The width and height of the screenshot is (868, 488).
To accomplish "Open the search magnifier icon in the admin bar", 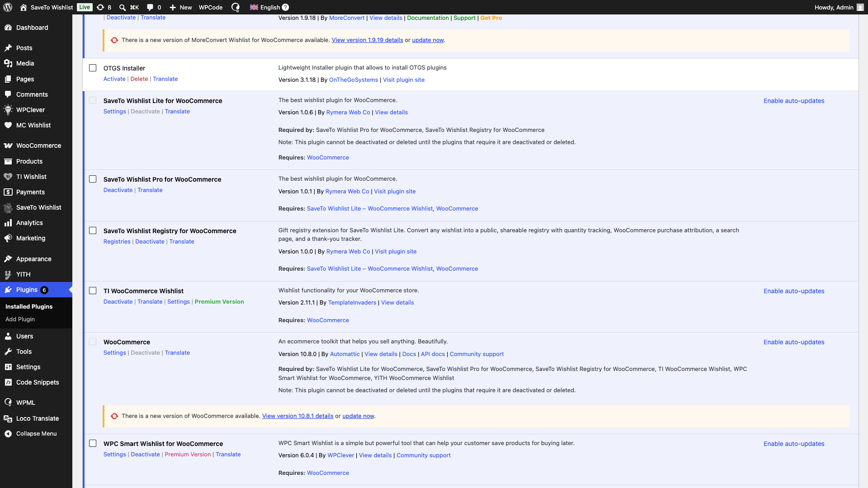I will click(x=123, y=7).
